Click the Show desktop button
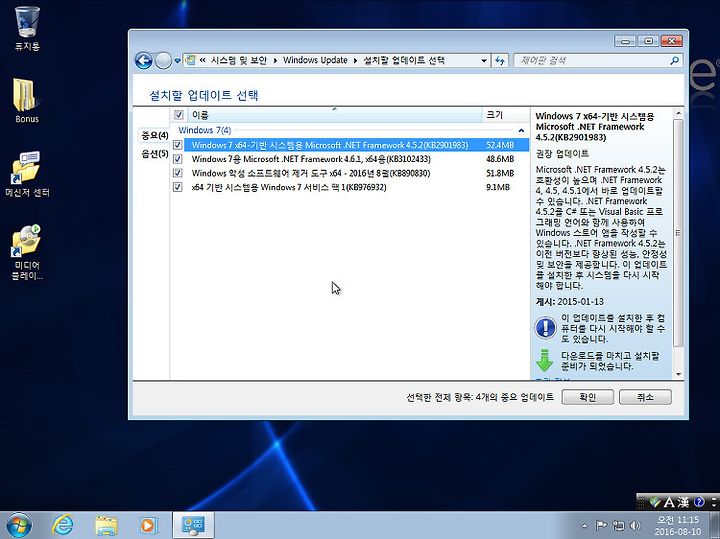 [715, 525]
